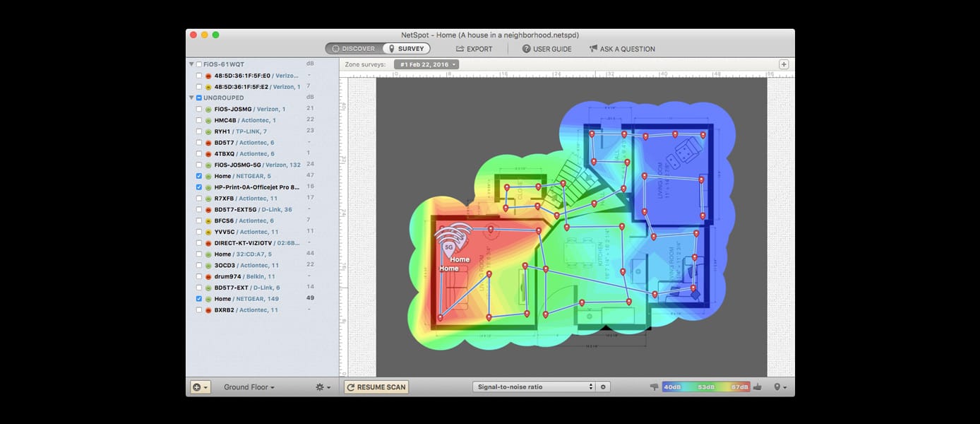Click the thumbs-up high signal icon

(x=758, y=387)
